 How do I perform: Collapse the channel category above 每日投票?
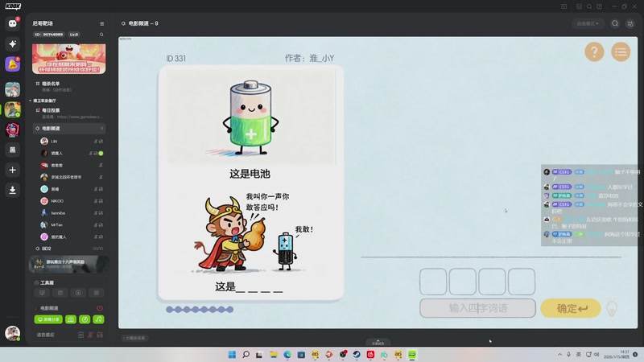coord(43,101)
